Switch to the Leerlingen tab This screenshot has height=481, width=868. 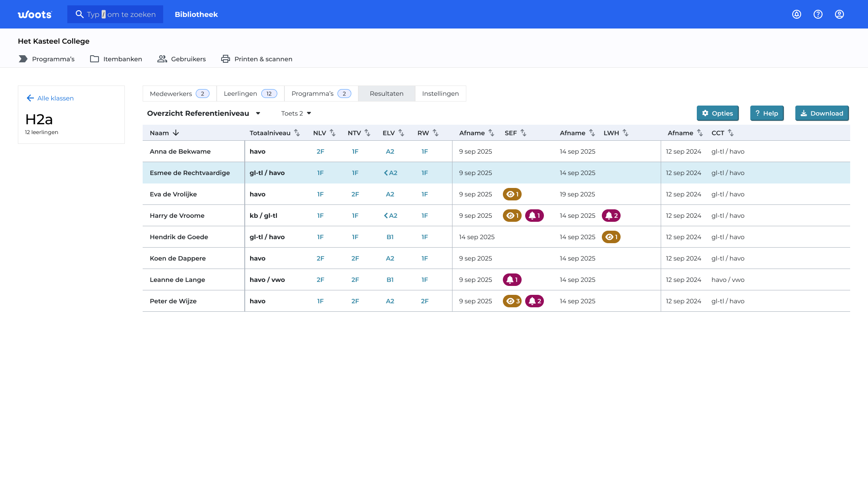point(250,94)
